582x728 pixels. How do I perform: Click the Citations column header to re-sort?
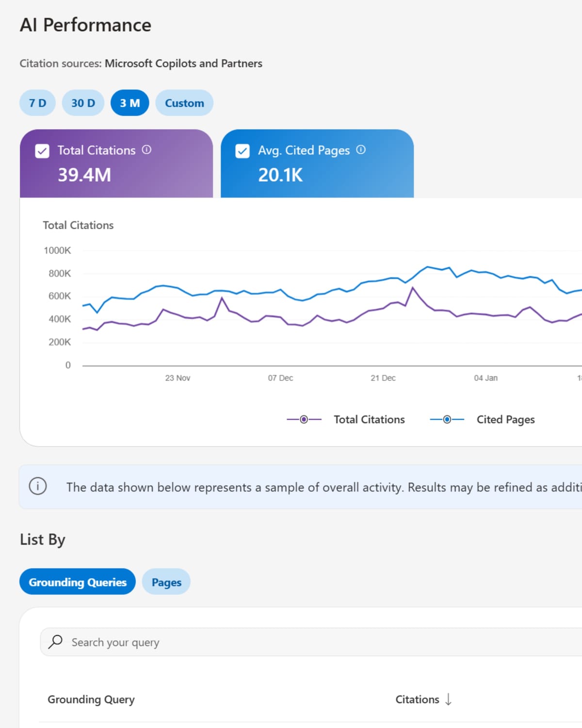pyautogui.click(x=417, y=699)
